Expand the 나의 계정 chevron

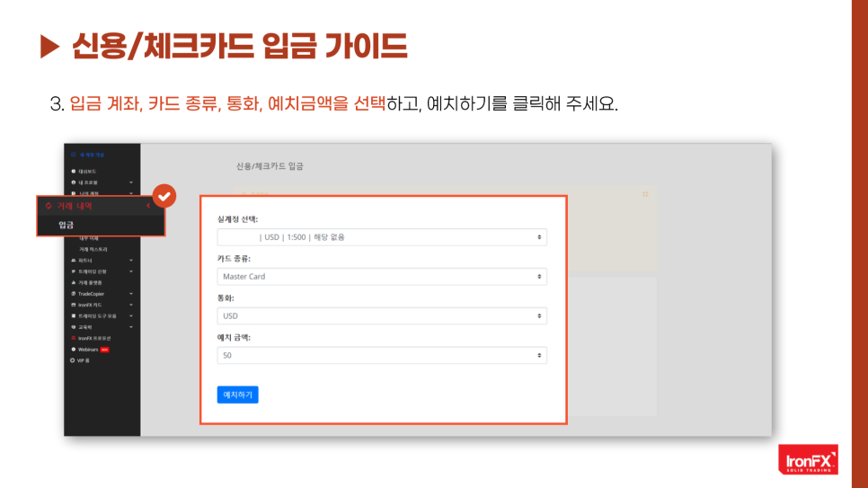pos(131,193)
